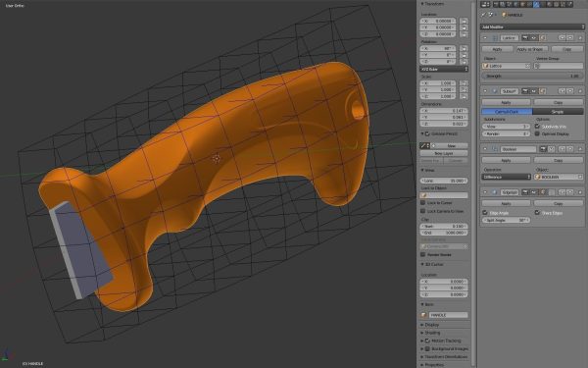This screenshot has height=368, width=588.
Task: Enable Lock Camera to View checkbox
Action: pos(423,211)
